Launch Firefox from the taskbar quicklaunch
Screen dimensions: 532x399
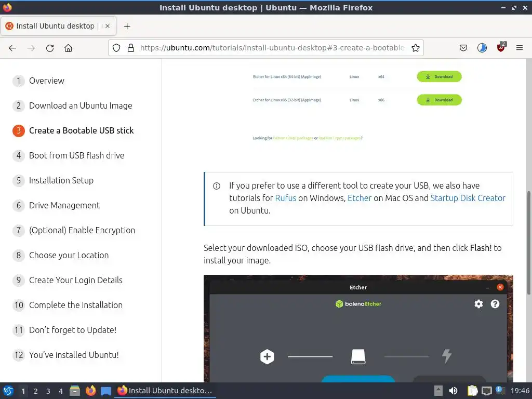pos(90,391)
